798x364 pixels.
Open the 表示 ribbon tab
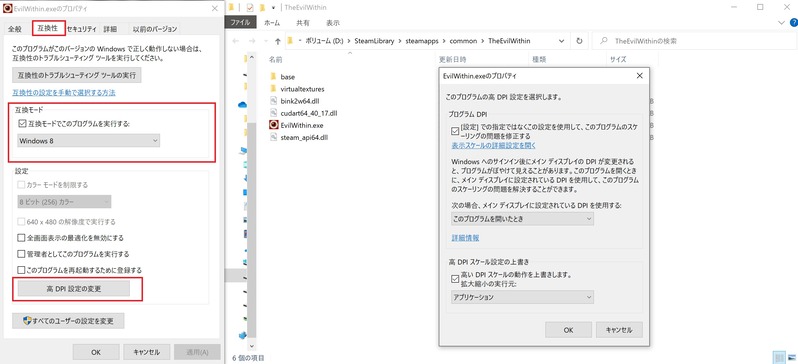click(333, 23)
